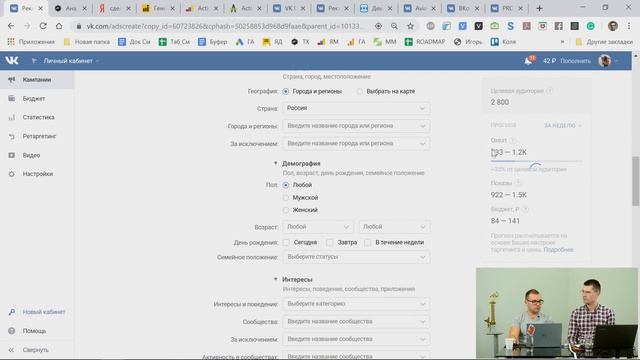Open Настройки in the sidebar

(37, 174)
